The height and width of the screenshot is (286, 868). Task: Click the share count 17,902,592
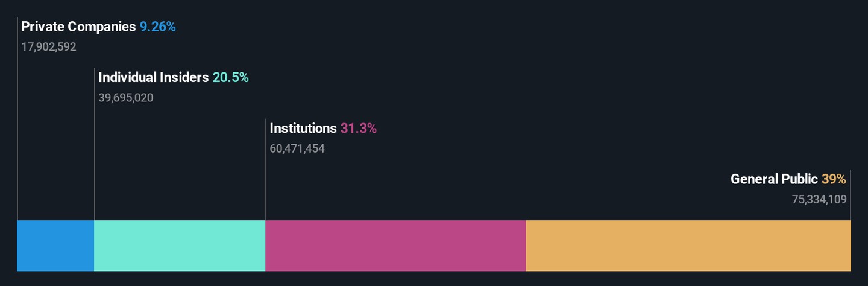(x=49, y=47)
